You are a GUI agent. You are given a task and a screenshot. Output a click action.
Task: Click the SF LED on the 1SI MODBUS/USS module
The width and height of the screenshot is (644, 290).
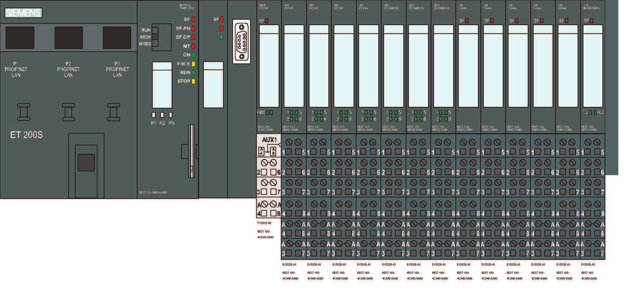[591, 21]
